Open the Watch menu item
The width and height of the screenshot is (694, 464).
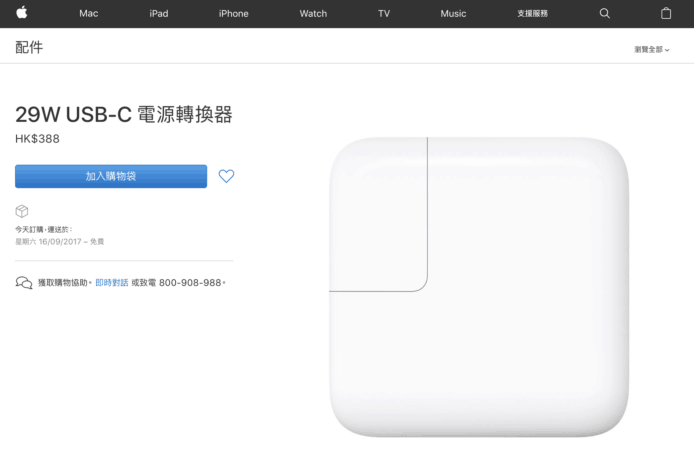[x=313, y=13]
